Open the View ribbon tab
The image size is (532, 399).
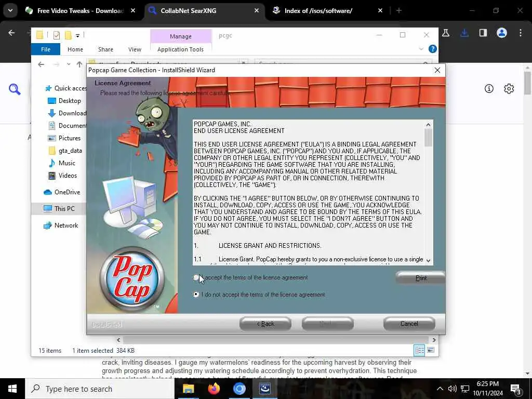tap(135, 49)
